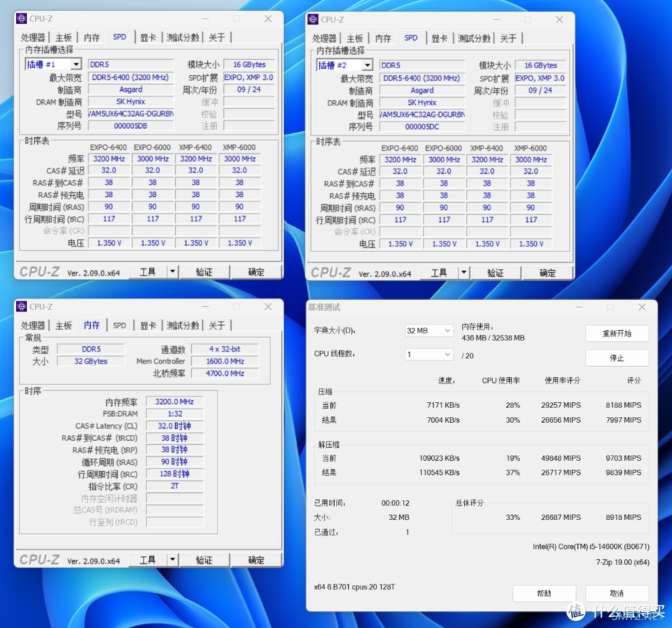This screenshot has height=628, width=672.
Task: Click serial number field 000005DC
Action: point(422,126)
